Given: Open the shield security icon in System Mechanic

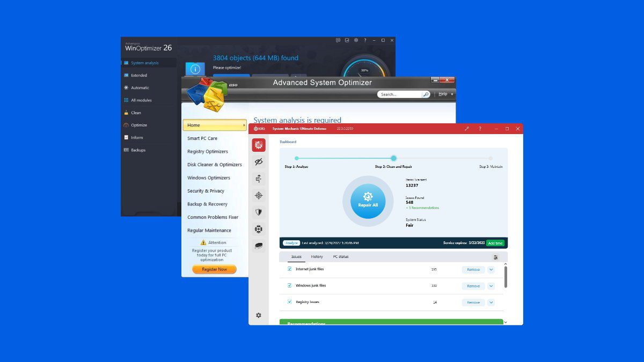Looking at the screenshot, I should coord(259,212).
